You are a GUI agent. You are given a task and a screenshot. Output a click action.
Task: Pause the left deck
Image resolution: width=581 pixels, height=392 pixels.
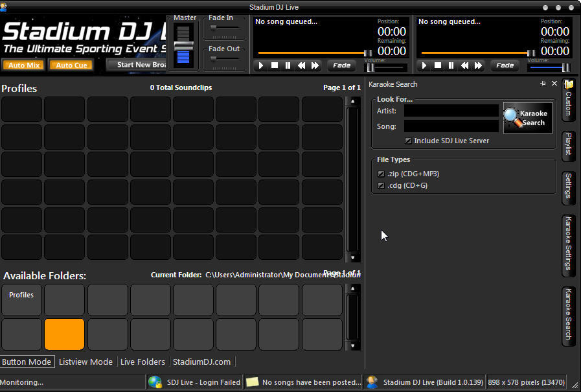click(288, 65)
